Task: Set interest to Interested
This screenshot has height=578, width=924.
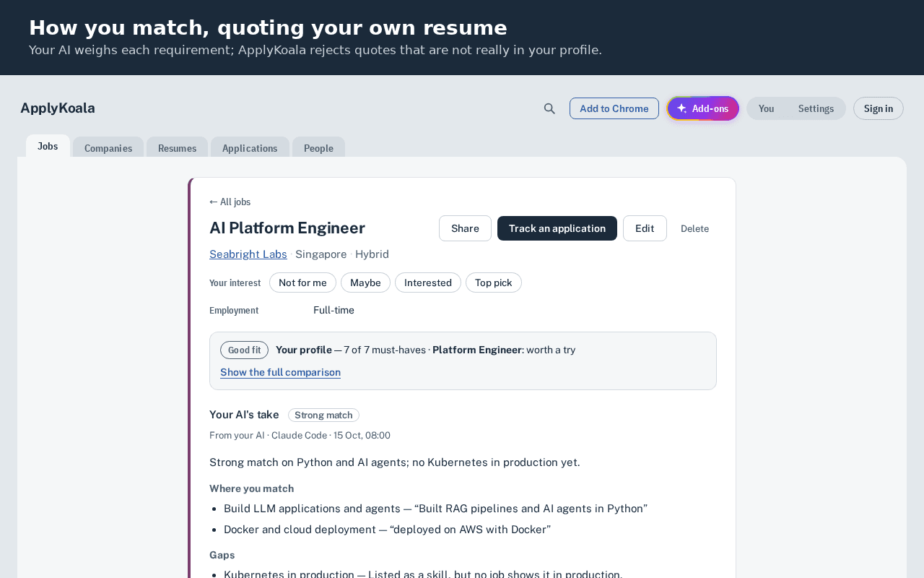Action: point(428,282)
